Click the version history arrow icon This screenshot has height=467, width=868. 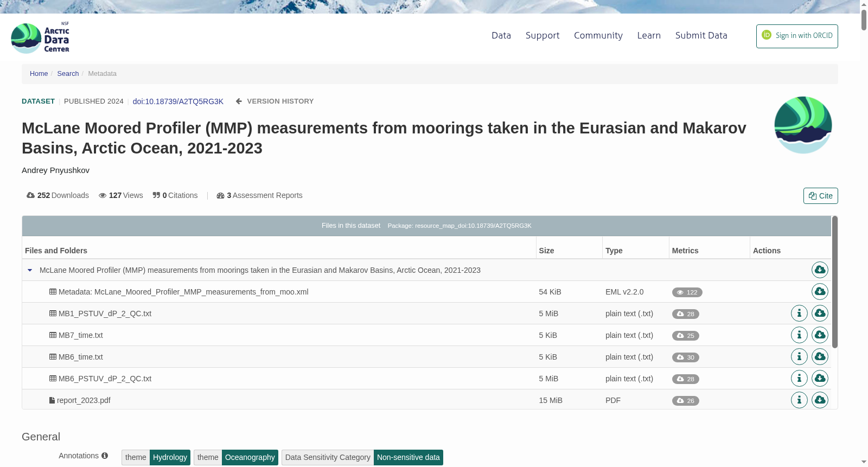tap(239, 101)
